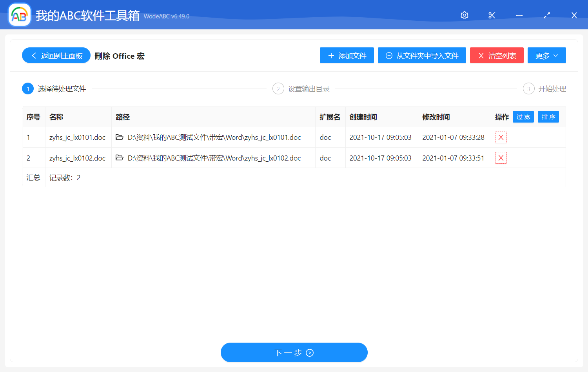Viewport: 588px width, 372px height.
Task: Open folder icon for zyhs_jc_lx0102.doc path
Action: click(120, 158)
